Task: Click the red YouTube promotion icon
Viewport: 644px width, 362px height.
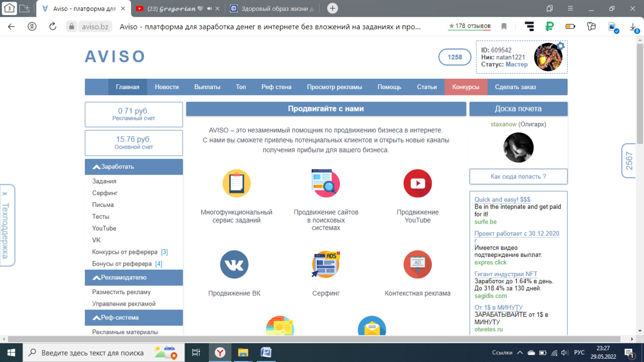Action: 418,183
